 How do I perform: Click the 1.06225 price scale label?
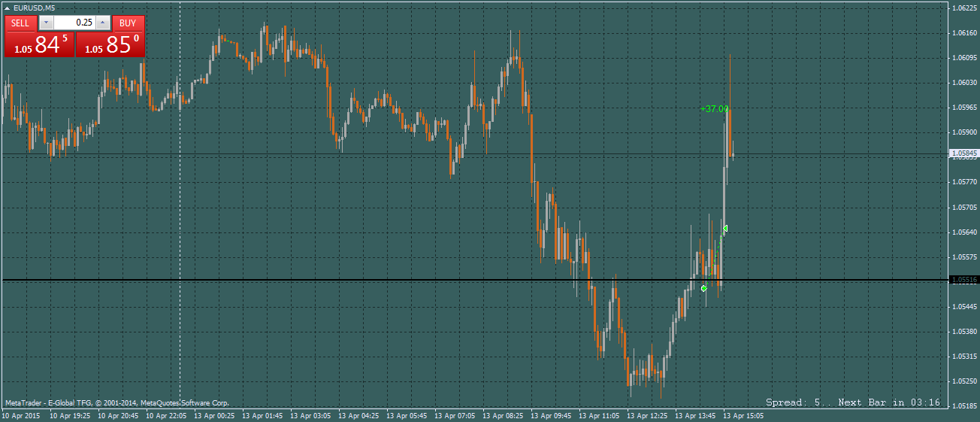(x=963, y=8)
